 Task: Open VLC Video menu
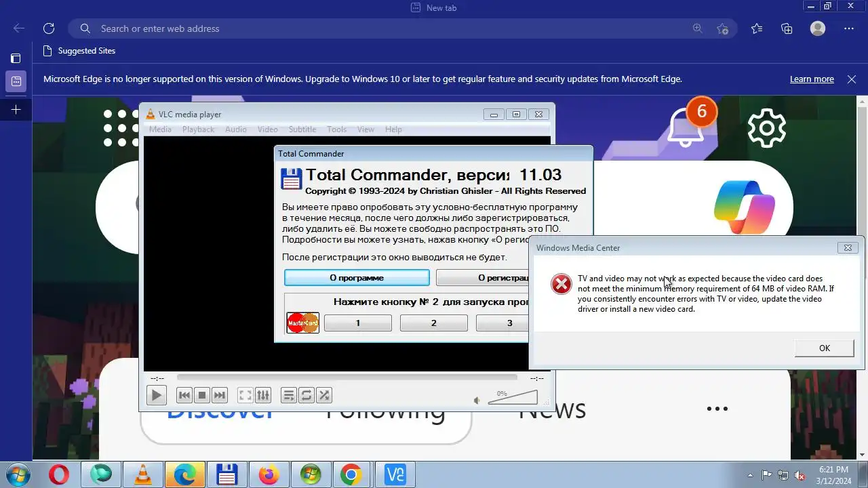coord(267,129)
